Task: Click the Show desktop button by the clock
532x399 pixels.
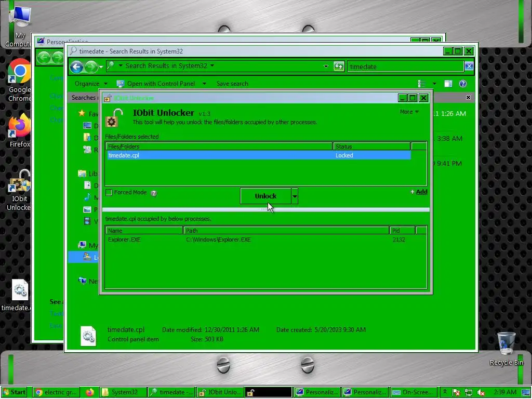Action: (526, 393)
